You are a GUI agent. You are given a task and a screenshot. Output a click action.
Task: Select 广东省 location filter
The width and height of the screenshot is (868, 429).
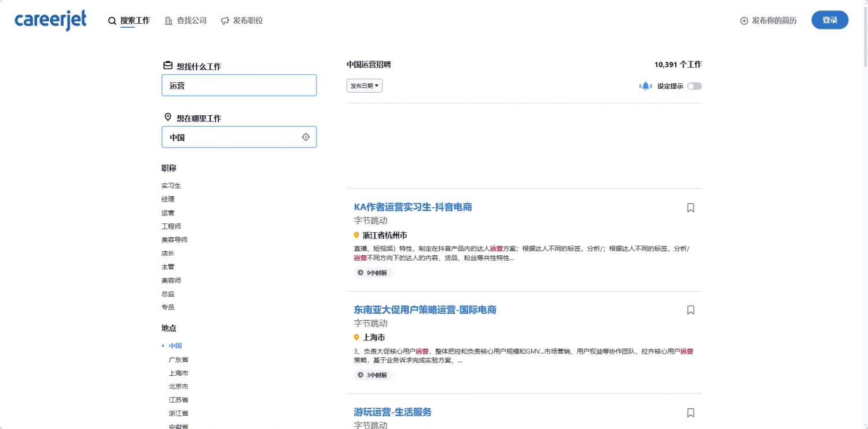click(178, 360)
